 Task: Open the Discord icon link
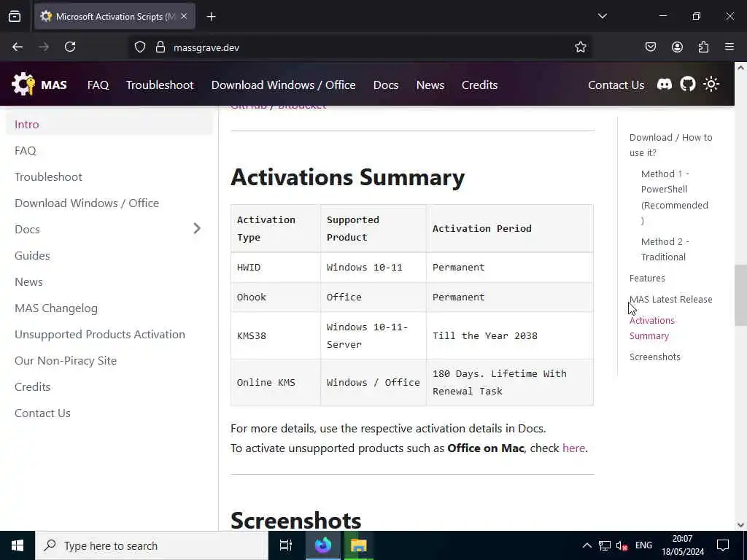[x=664, y=85]
